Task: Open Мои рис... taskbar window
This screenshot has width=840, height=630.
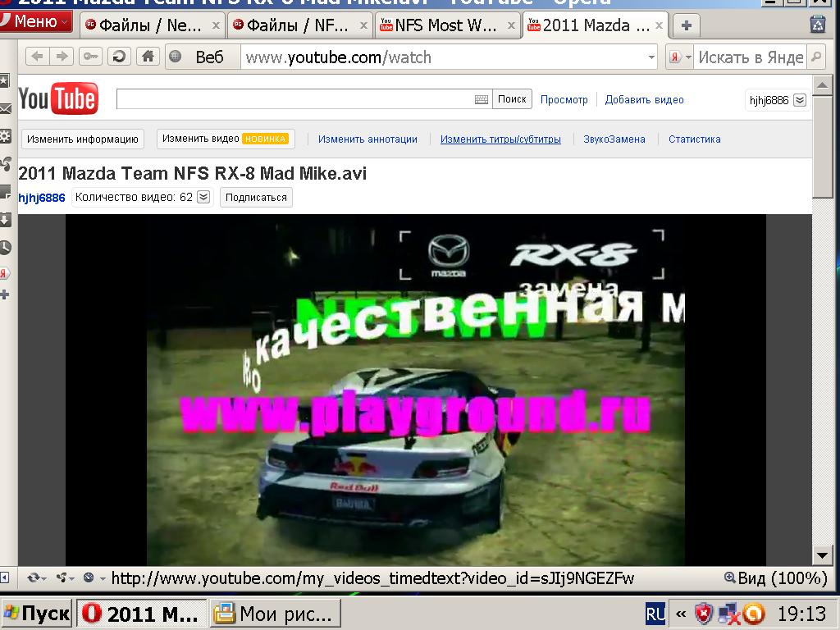Action: pyautogui.click(x=276, y=614)
